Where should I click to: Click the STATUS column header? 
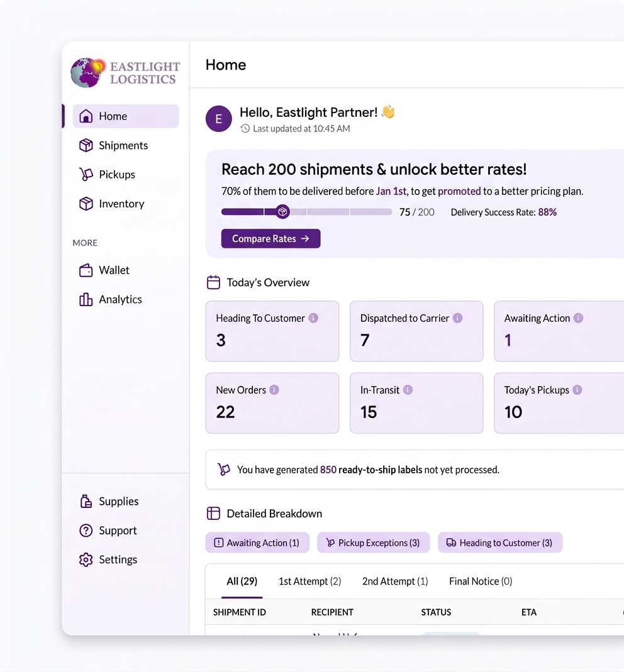click(436, 612)
